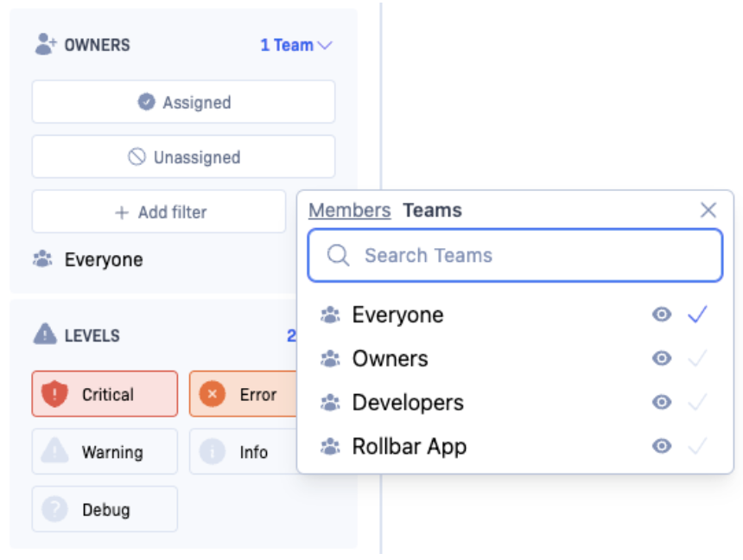Uncheck the Everyone team checkmark
This screenshot has height=560, width=743.
(697, 315)
